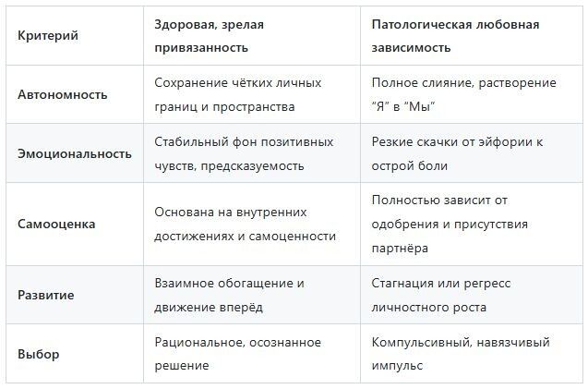This screenshot has width=588, height=389.
Task: Select the "Стагнация или регресс" cell
Action: tap(440, 295)
